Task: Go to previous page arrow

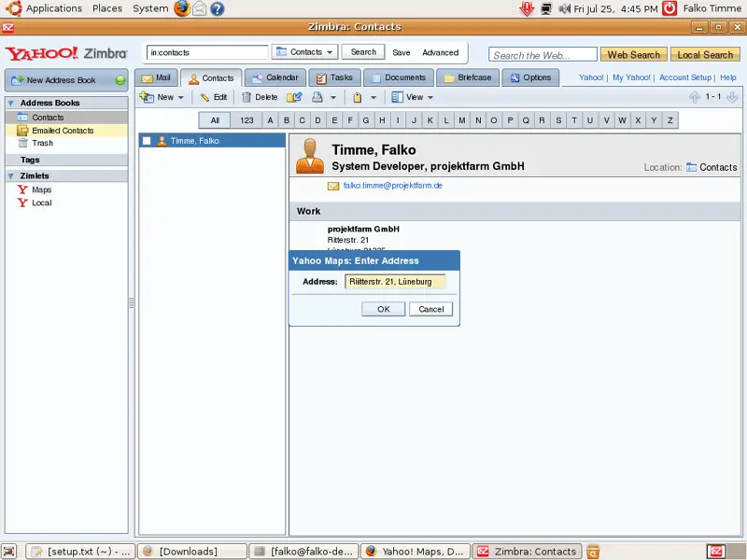Action: click(694, 97)
